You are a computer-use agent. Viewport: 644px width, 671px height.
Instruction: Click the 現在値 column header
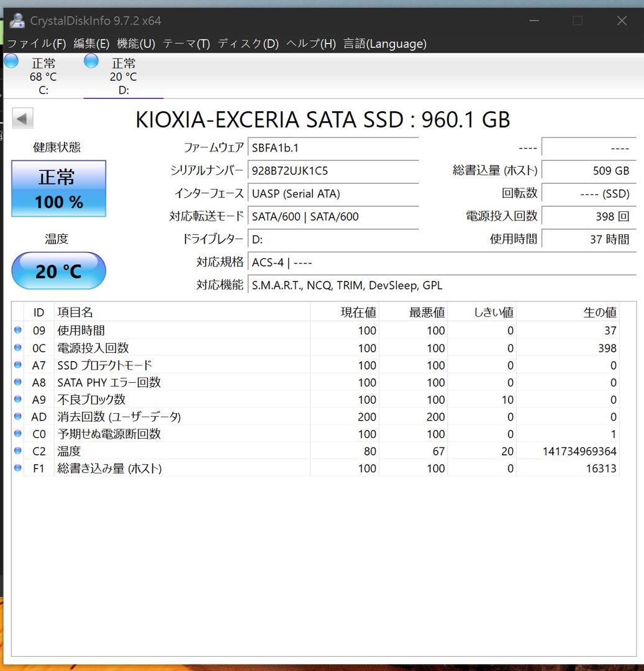point(345,313)
